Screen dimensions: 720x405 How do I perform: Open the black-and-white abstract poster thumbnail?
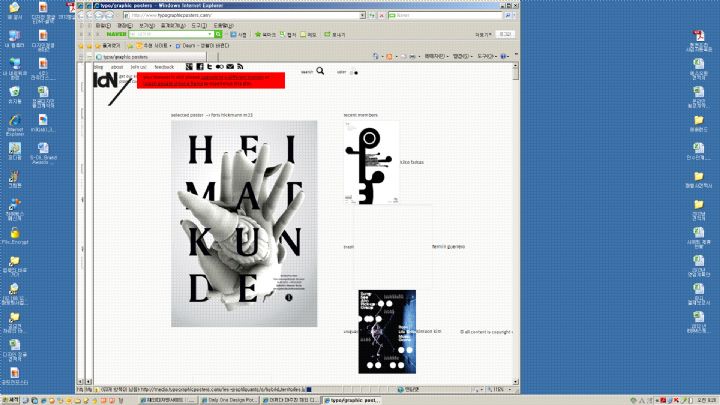click(371, 162)
